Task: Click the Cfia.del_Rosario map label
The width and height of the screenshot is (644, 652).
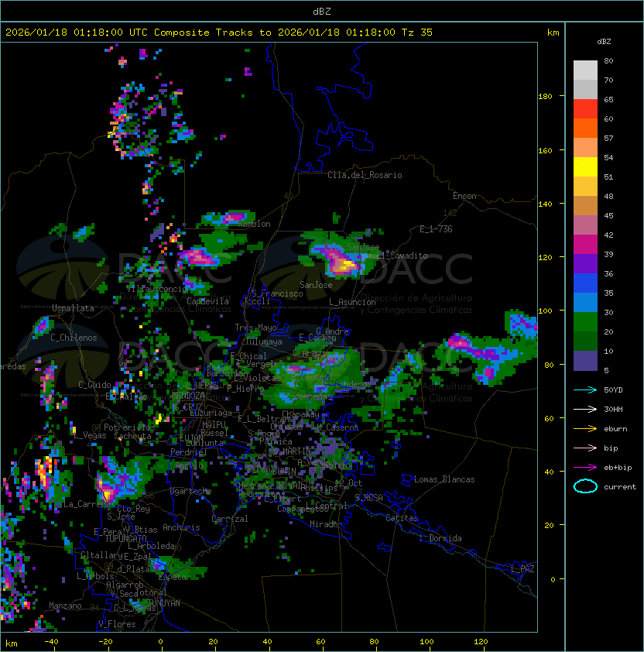Action: (x=365, y=175)
